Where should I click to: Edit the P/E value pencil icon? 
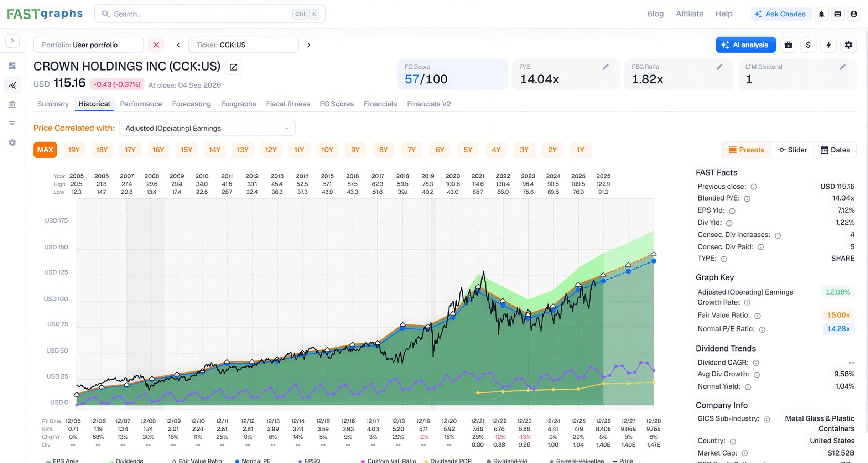click(605, 67)
